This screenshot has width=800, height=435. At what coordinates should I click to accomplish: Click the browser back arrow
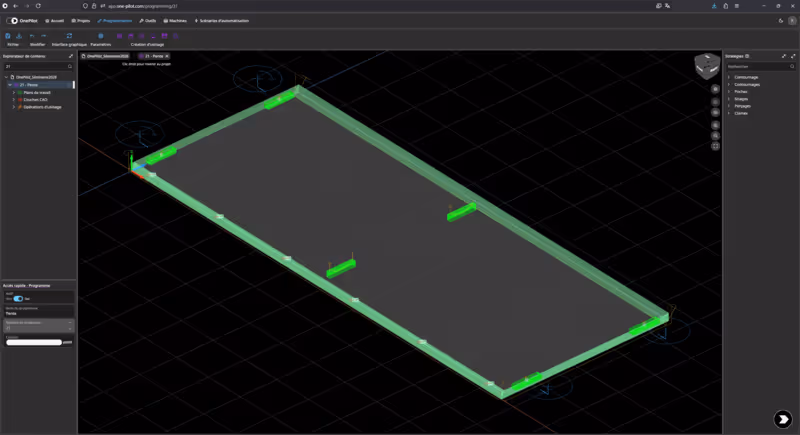point(15,6)
